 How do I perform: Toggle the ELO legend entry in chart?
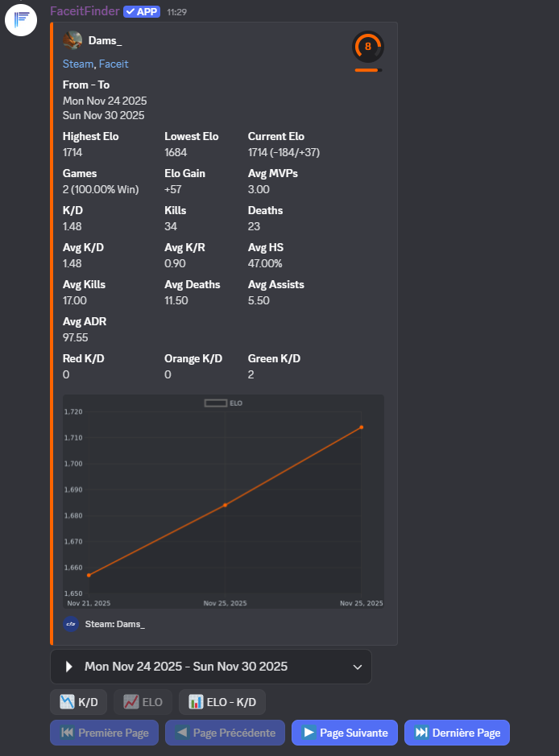223,403
